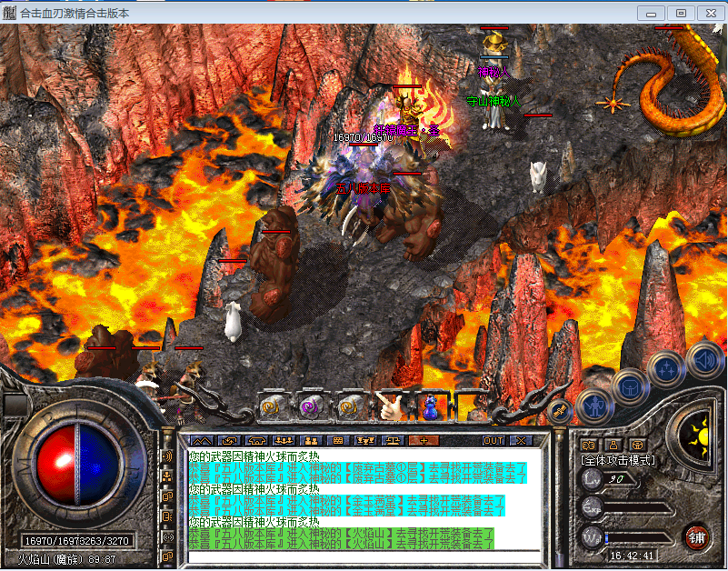Screen dimensions: 728x571
Task: Click the Lv level orb
Action: (593, 478)
